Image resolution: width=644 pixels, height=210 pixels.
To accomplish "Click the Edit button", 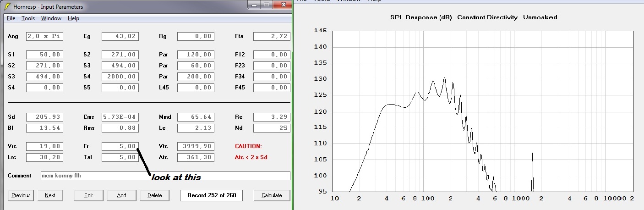I will [x=88, y=195].
